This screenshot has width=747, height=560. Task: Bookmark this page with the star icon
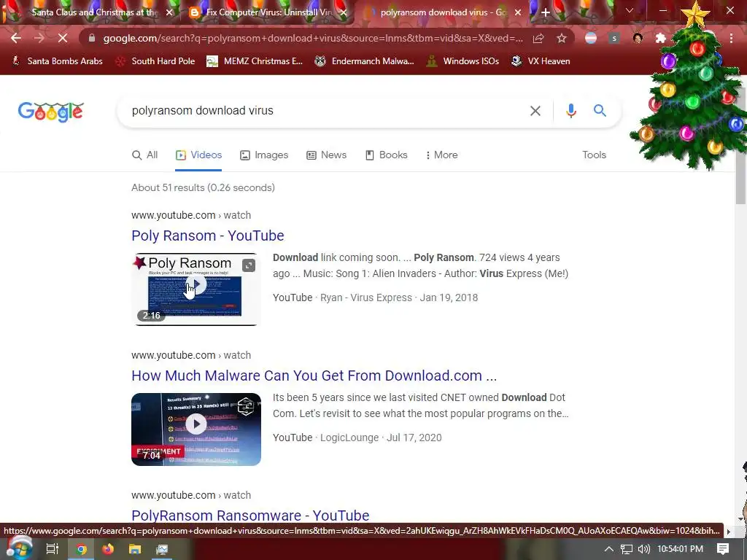pyautogui.click(x=562, y=38)
